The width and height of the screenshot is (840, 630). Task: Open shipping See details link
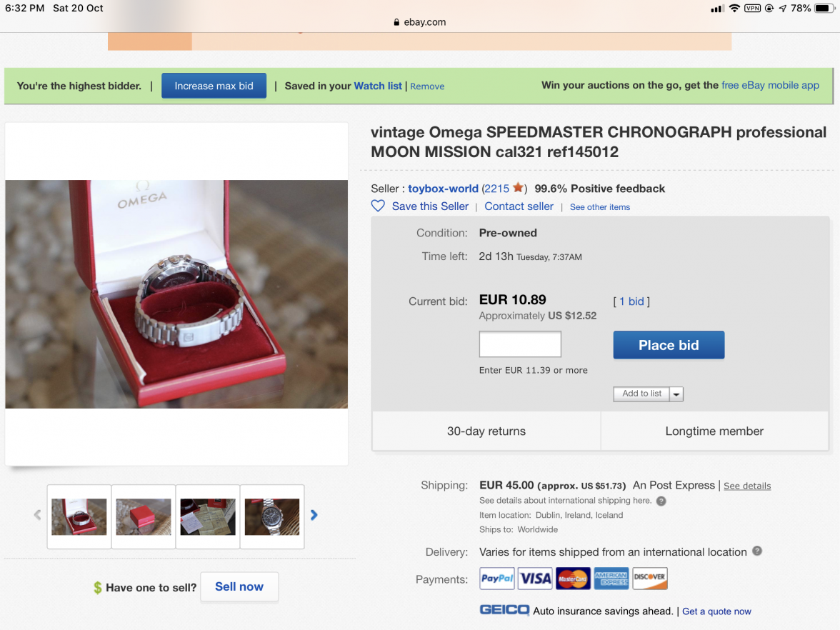747,486
